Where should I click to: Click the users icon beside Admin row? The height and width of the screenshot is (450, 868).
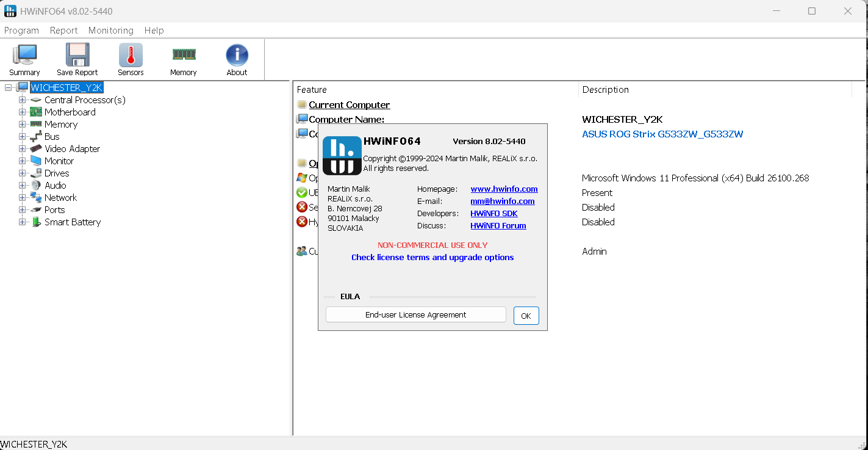click(301, 251)
